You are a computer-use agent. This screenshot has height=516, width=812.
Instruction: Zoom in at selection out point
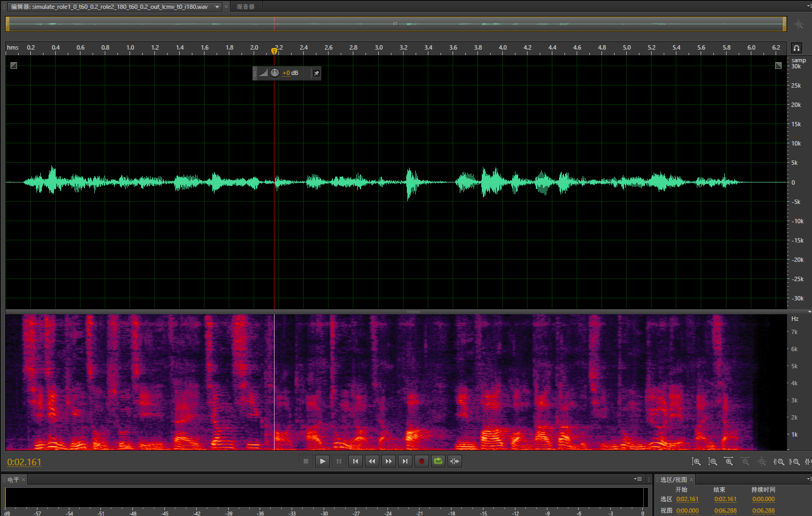coord(794,462)
